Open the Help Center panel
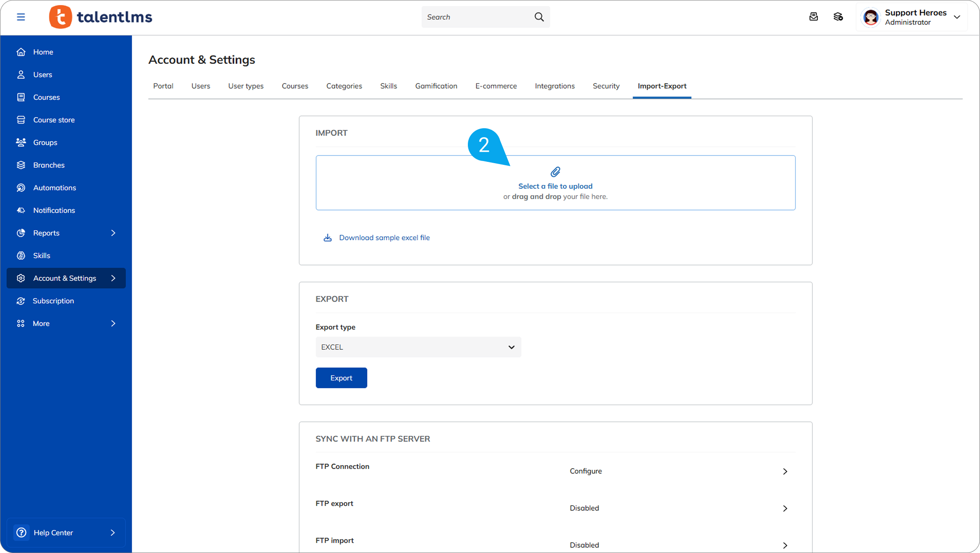The image size is (980, 553). tap(66, 533)
